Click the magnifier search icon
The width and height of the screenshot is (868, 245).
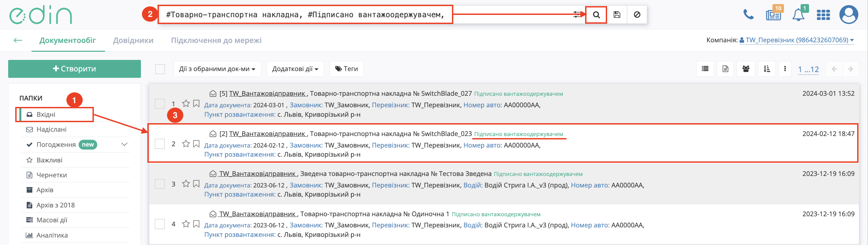[x=596, y=15]
